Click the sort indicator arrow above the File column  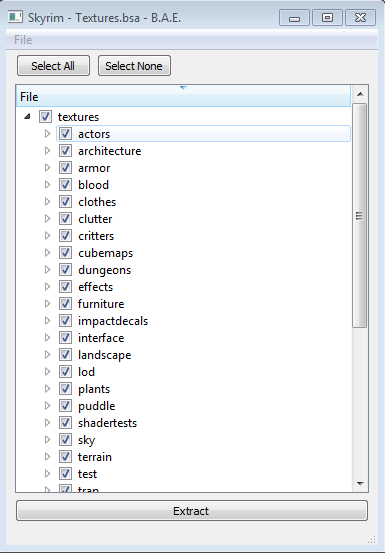click(x=183, y=88)
